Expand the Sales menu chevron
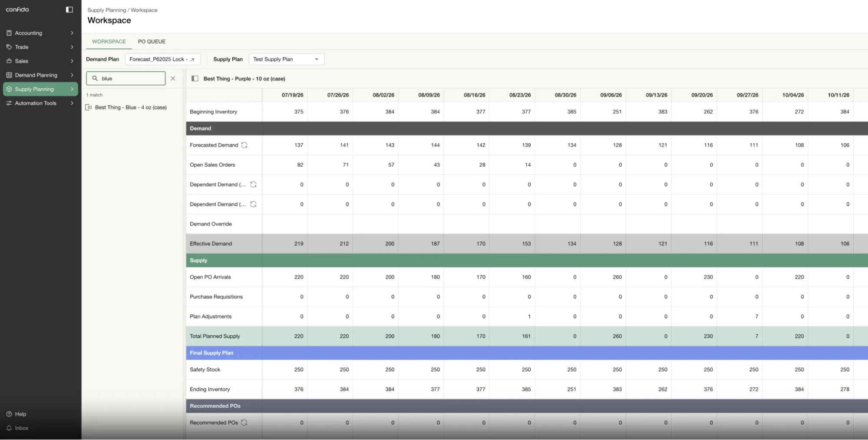Screen dimensions: 868x440 [72, 61]
